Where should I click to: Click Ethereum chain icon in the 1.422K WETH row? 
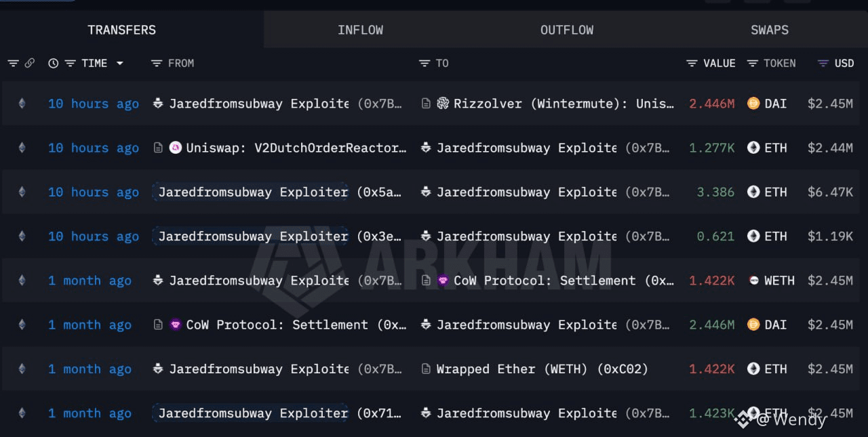pyautogui.click(x=22, y=280)
